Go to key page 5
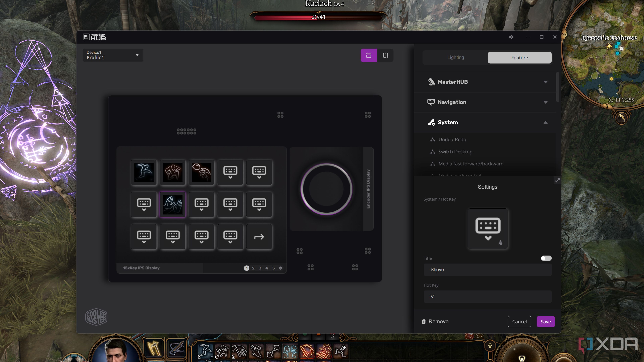 tap(274, 268)
